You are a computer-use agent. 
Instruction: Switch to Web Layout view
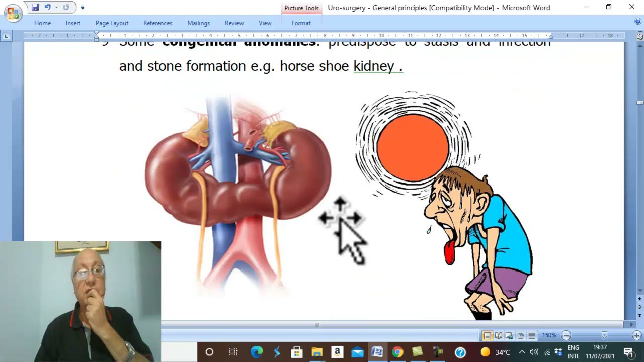coord(509,335)
